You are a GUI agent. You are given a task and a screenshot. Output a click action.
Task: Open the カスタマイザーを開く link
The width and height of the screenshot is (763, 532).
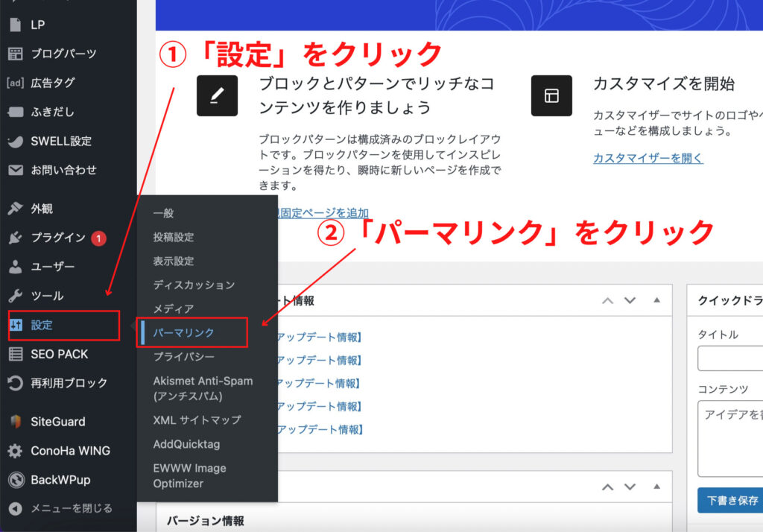[648, 158]
